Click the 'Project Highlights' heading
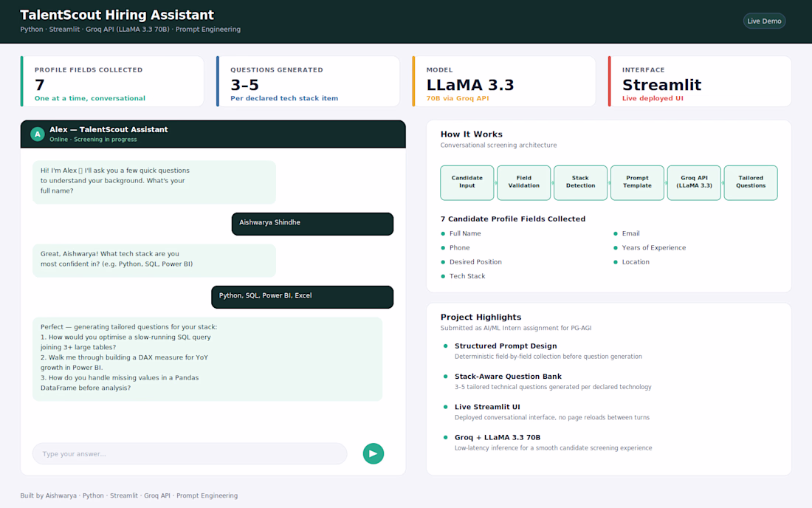 (x=481, y=317)
